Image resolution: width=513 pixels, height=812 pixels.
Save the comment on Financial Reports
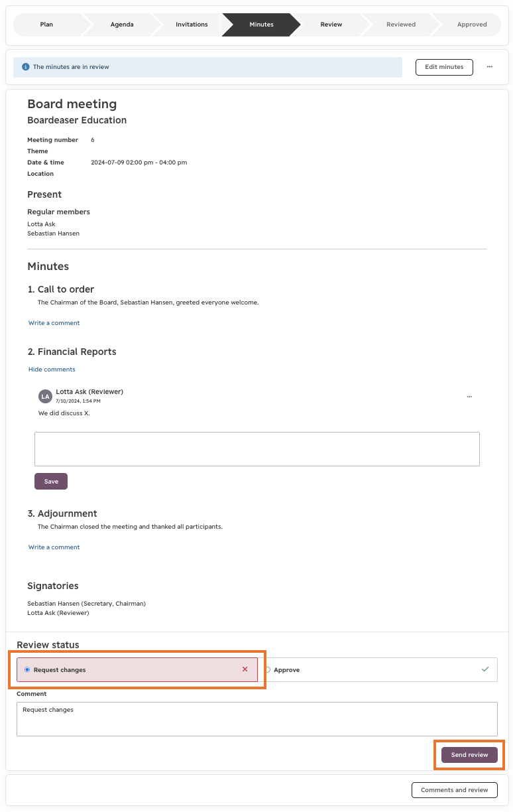(51, 482)
